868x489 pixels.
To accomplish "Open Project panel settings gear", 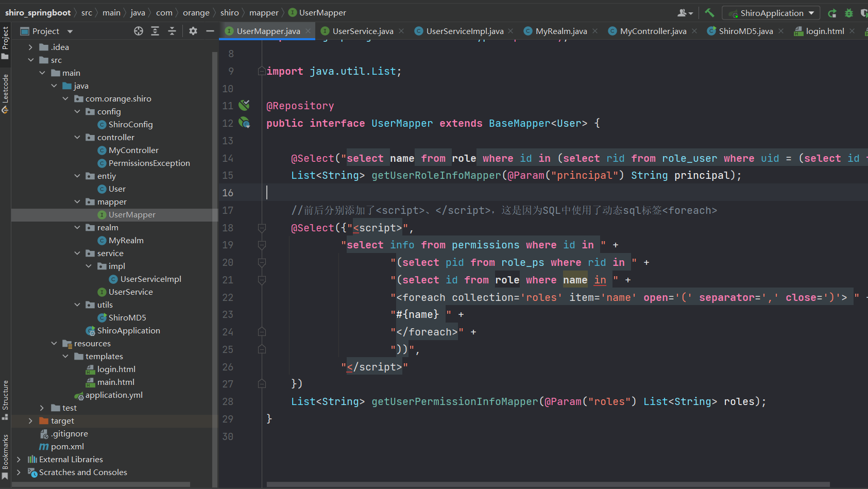I will [x=193, y=31].
